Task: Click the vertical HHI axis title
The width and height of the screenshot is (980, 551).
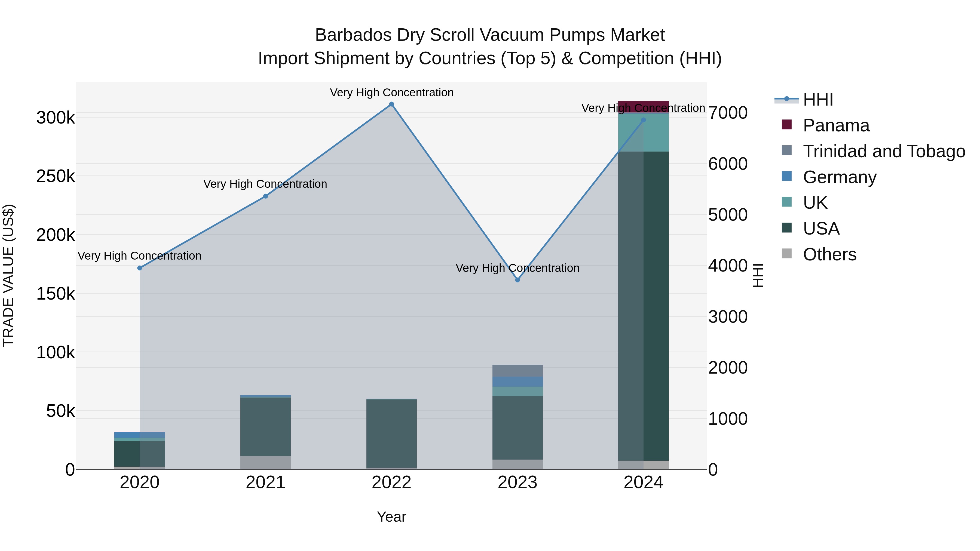Action: (758, 275)
